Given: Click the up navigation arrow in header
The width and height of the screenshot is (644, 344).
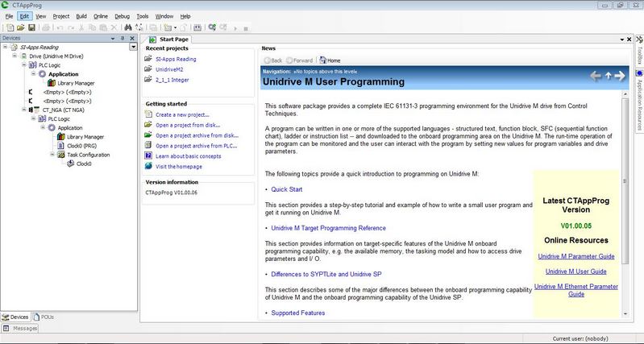Looking at the screenshot, I should pyautogui.click(x=609, y=76).
